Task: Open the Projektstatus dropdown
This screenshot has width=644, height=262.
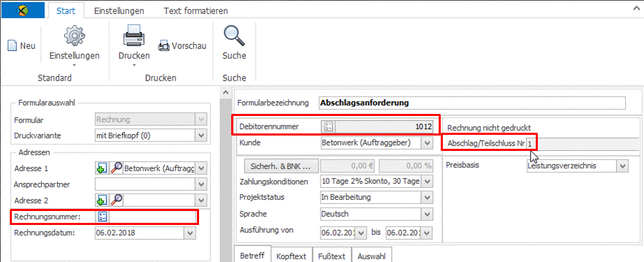Action: coord(427,198)
